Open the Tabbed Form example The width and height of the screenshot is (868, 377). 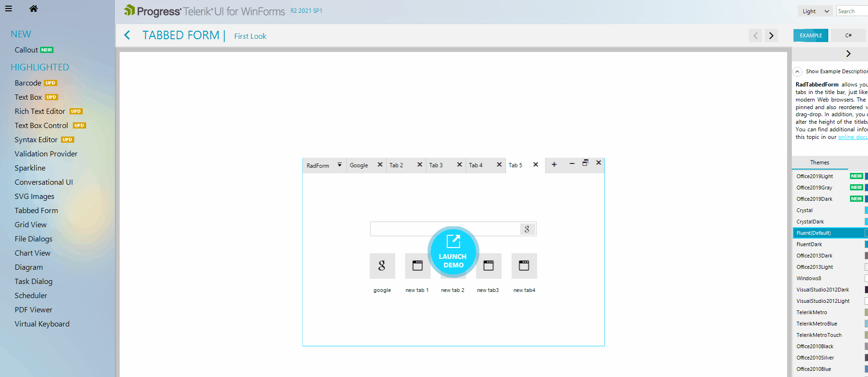coord(36,210)
